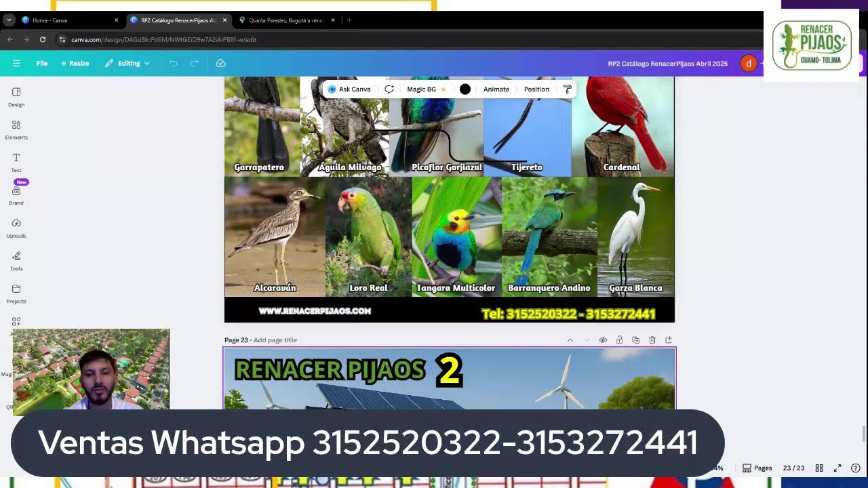Viewport: 868px width, 488px height.
Task: Switch to the Quinta Paredes, Bogotá tab
Action: pos(287,20)
